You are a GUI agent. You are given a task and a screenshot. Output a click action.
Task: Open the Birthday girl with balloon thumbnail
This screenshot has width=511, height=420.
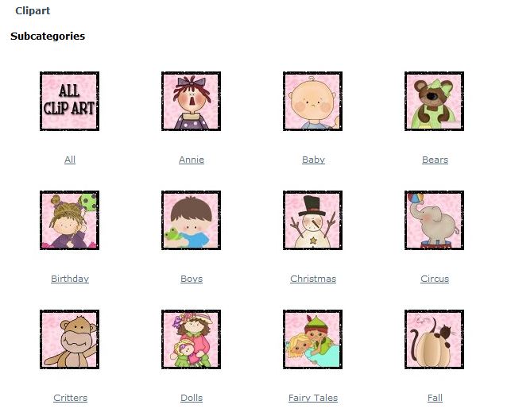[69, 221]
